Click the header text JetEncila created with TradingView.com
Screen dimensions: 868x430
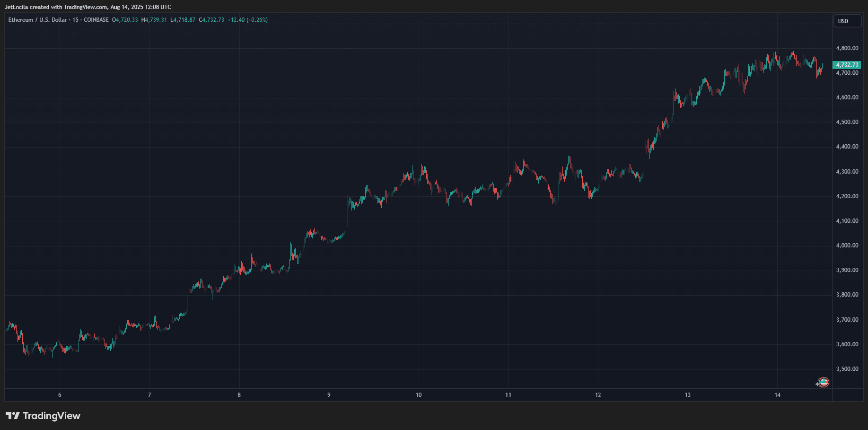coord(56,7)
